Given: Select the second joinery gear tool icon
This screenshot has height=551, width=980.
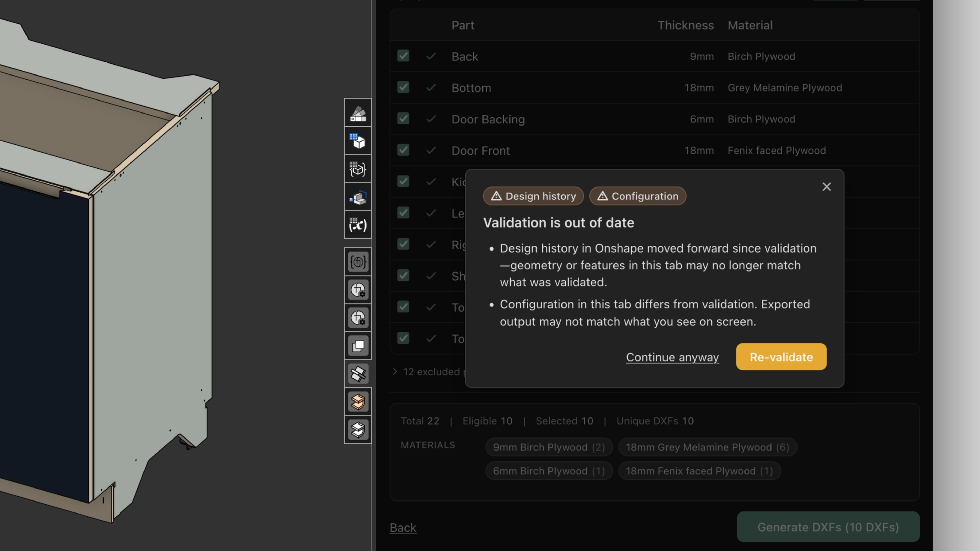Looking at the screenshot, I should (358, 318).
